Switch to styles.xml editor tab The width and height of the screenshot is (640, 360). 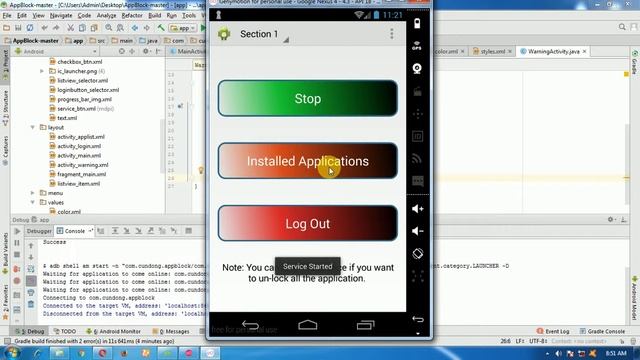(492, 51)
